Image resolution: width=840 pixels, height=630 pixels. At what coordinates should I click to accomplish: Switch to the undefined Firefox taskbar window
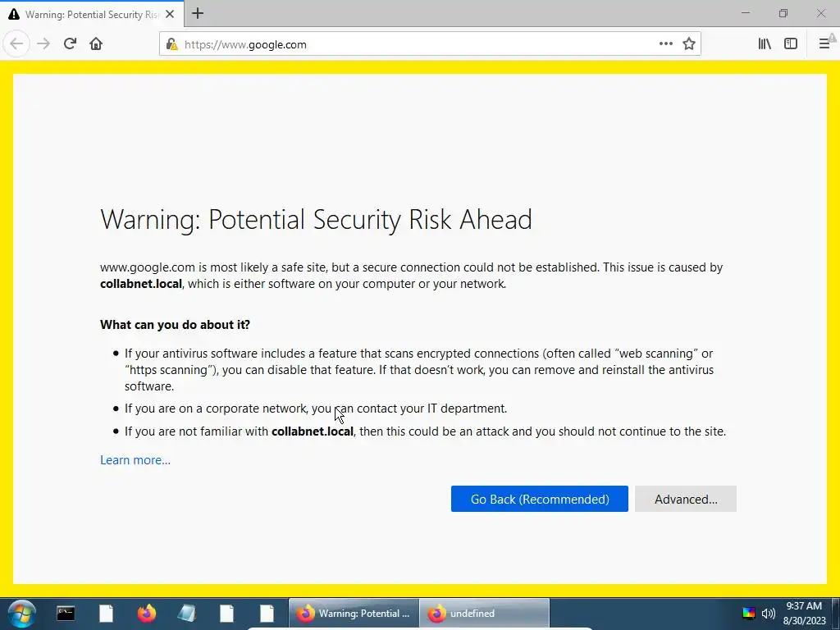click(484, 614)
